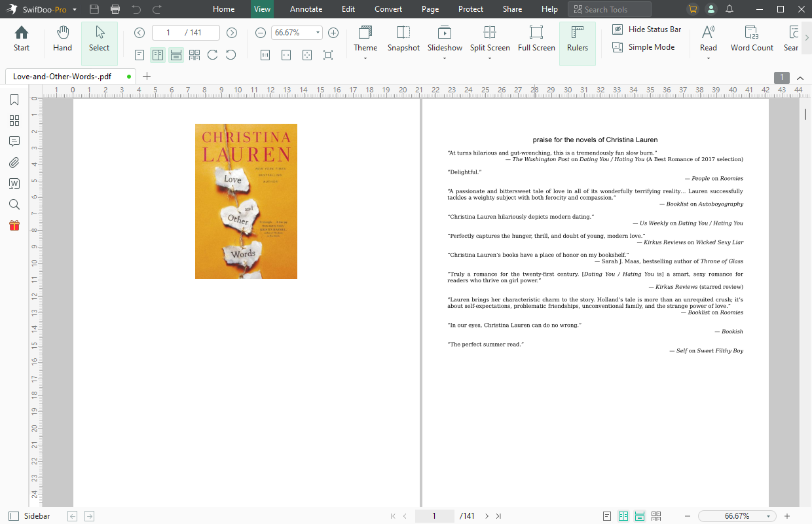
Task: Toggle status bar continuous scrolling
Action: pyautogui.click(x=640, y=516)
